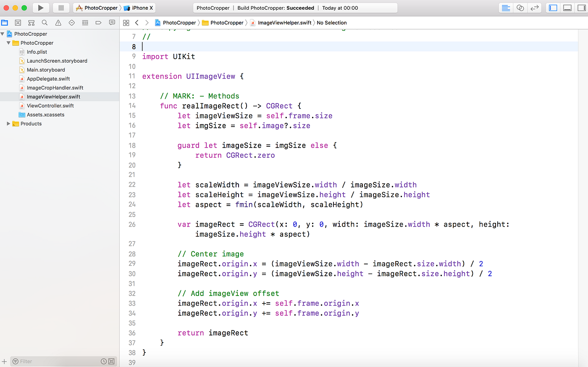Show recent files via the clock icon
588x367 pixels.
pos(105,361)
